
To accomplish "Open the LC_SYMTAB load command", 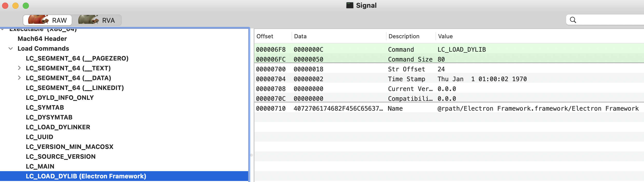I will [x=45, y=108].
